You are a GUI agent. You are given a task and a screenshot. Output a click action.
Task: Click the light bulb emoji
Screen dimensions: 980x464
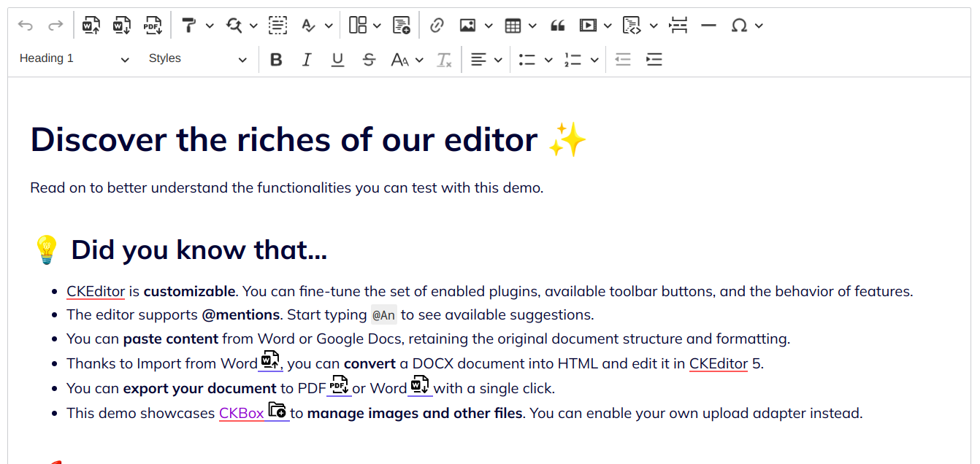pyautogui.click(x=46, y=250)
